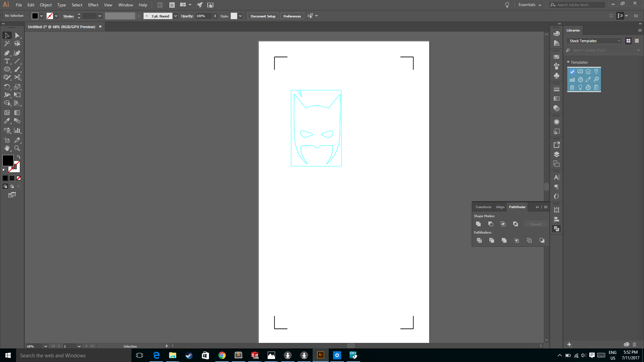The width and height of the screenshot is (644, 362).
Task: Select the Column Graph tool
Action: pyautogui.click(x=17, y=130)
